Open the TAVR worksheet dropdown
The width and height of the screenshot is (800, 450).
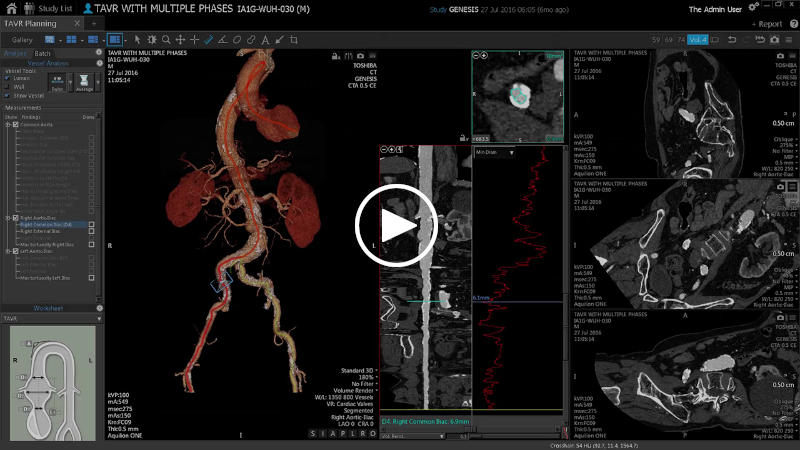tap(99, 319)
